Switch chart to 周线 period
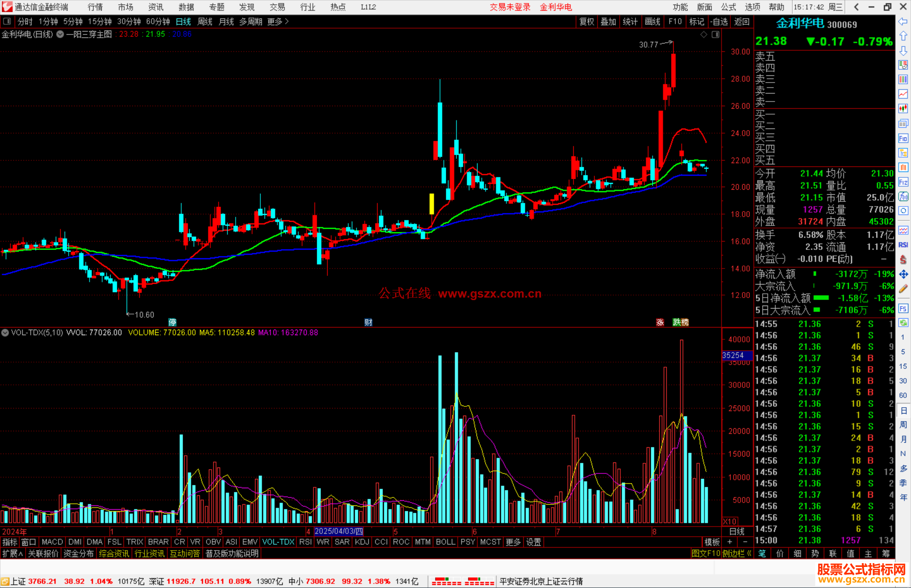 pos(205,21)
